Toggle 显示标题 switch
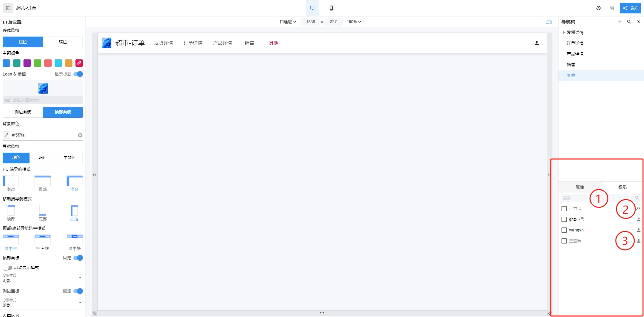 pyautogui.click(x=78, y=74)
